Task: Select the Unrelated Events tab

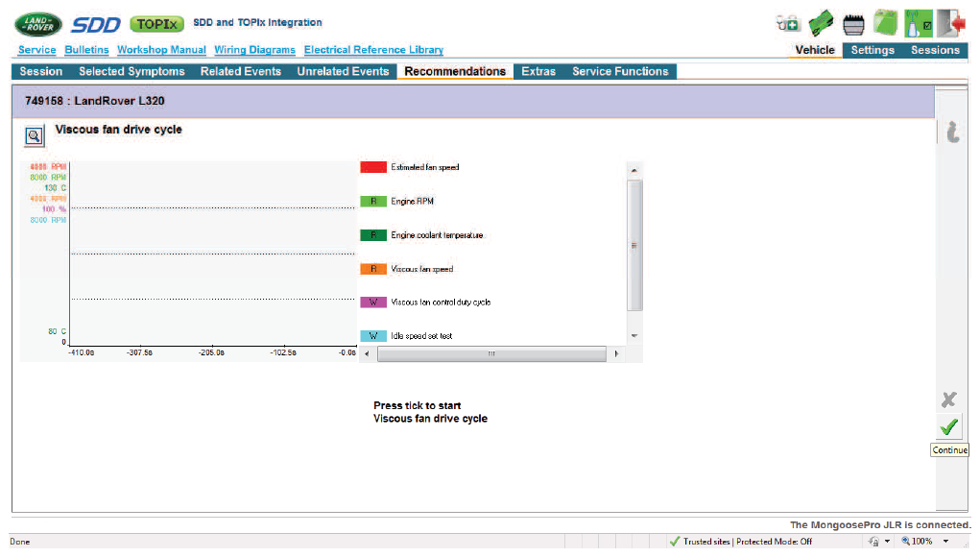Action: click(x=343, y=71)
